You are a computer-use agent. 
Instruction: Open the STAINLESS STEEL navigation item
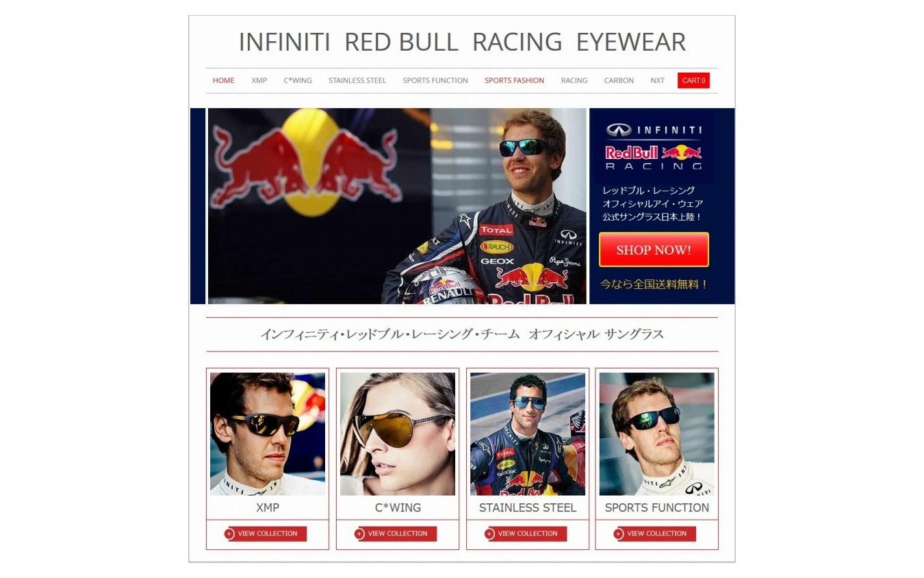click(357, 81)
